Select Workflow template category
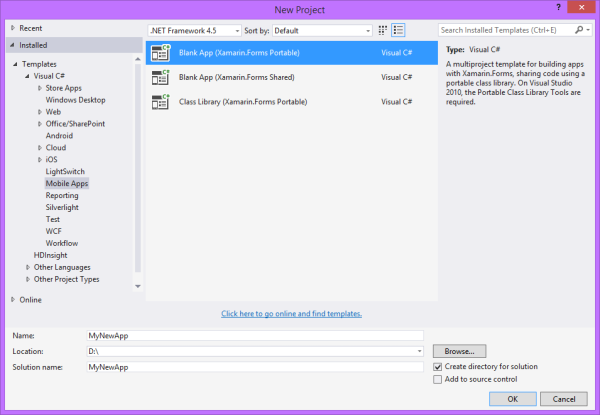The width and height of the screenshot is (600, 415). (x=62, y=243)
